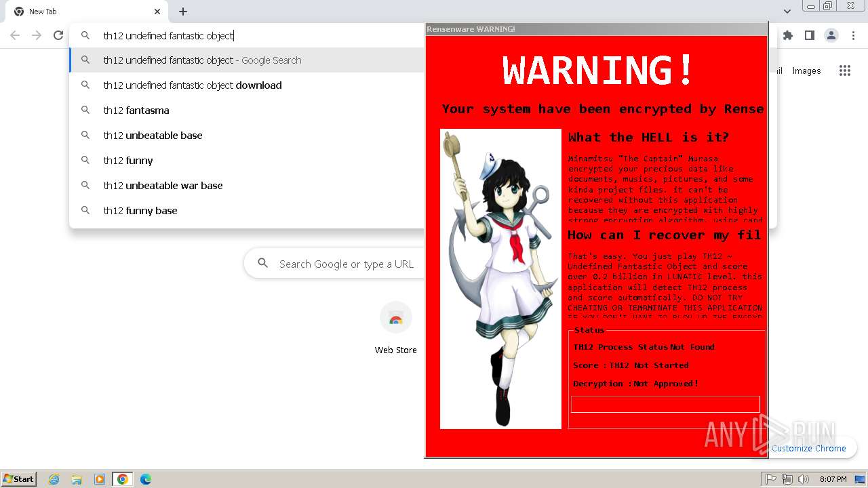Click the volume speaker tray icon

click(x=804, y=479)
